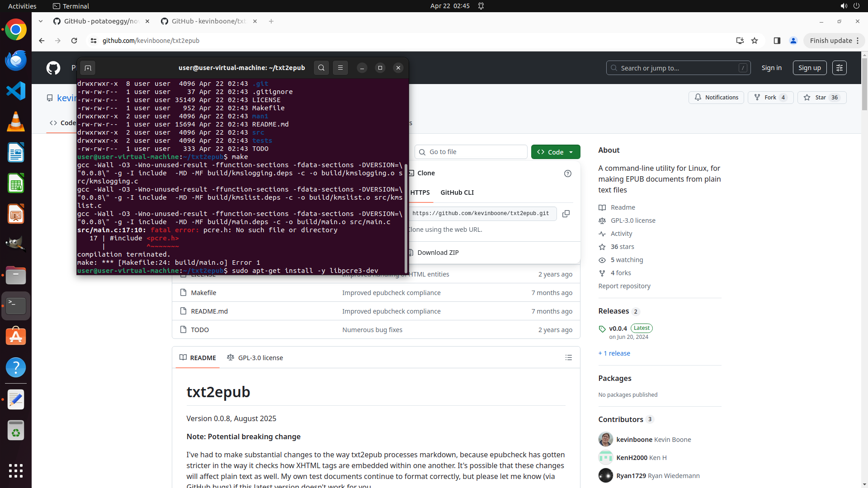
Task: Click the terminal search magnifier icon
Action: (x=321, y=68)
